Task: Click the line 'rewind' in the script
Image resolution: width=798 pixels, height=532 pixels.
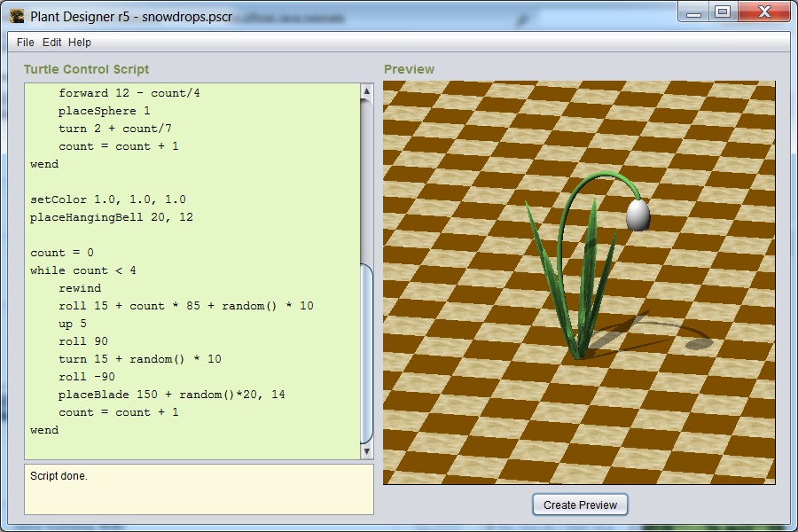Action: coord(80,288)
